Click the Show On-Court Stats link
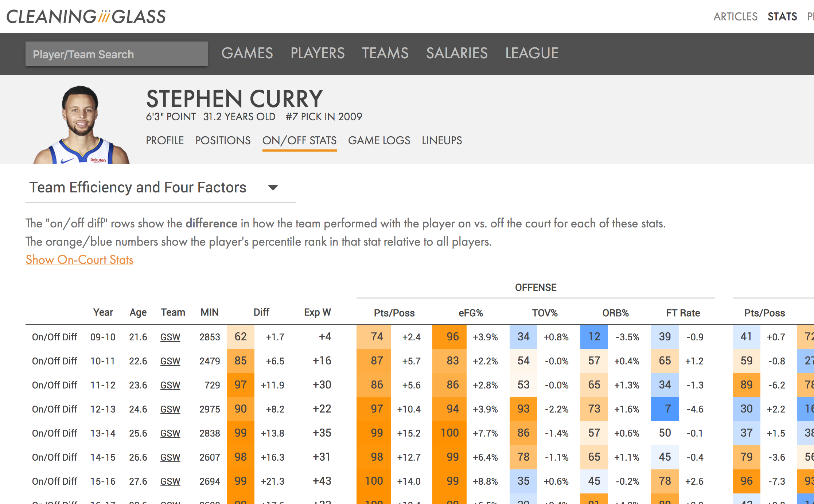 click(x=79, y=260)
